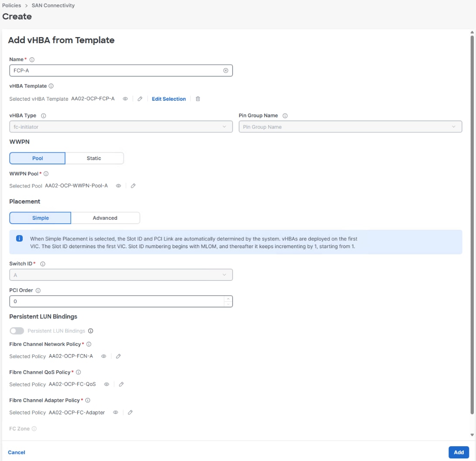Open the Switch ID dropdown
Image resolution: width=476 pixels, height=461 pixels.
click(121, 275)
